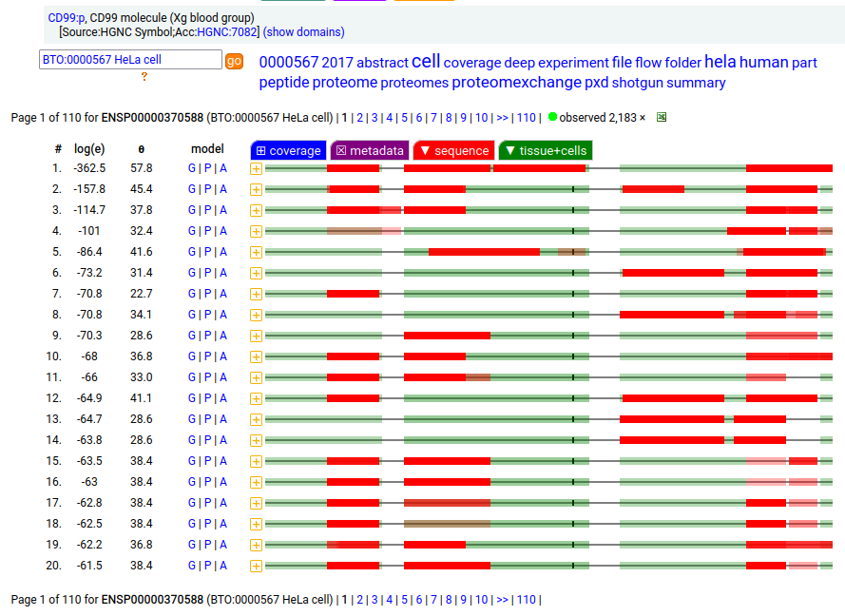
Task: Focus the BTO:0000567 HeLa cell input field
Action: point(130,59)
